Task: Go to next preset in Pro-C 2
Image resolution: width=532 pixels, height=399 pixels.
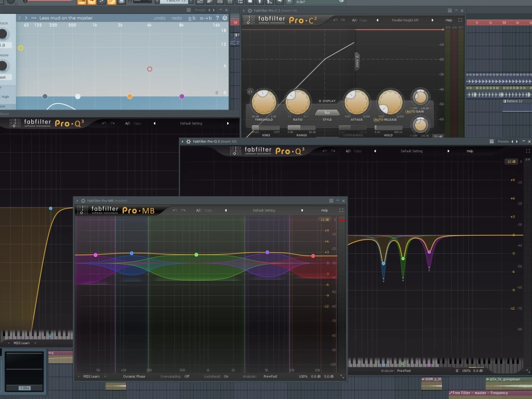Action: pyautogui.click(x=432, y=20)
